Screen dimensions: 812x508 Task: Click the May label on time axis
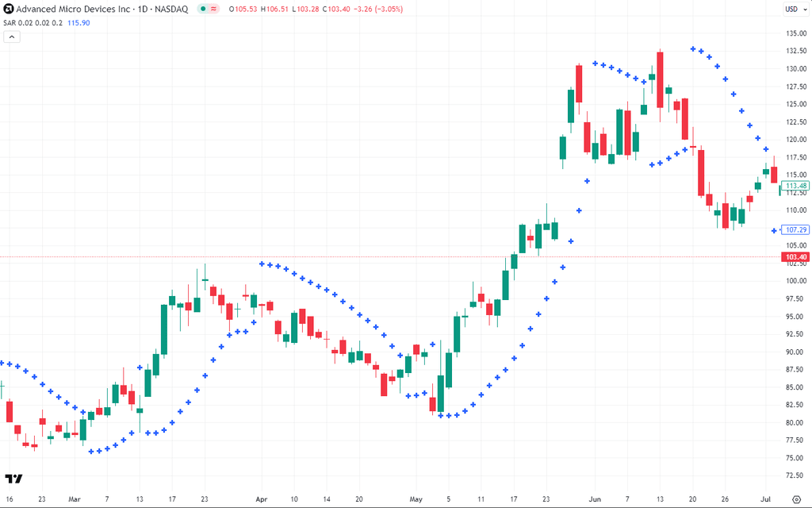point(416,499)
